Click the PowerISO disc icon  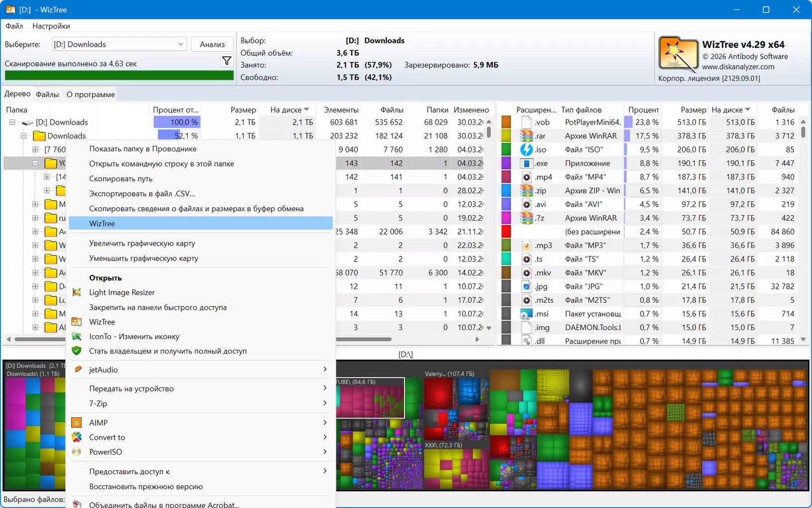77,452
